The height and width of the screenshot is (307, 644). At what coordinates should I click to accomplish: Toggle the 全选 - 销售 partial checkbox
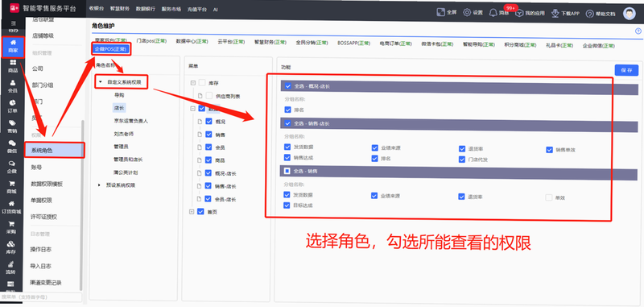287,171
